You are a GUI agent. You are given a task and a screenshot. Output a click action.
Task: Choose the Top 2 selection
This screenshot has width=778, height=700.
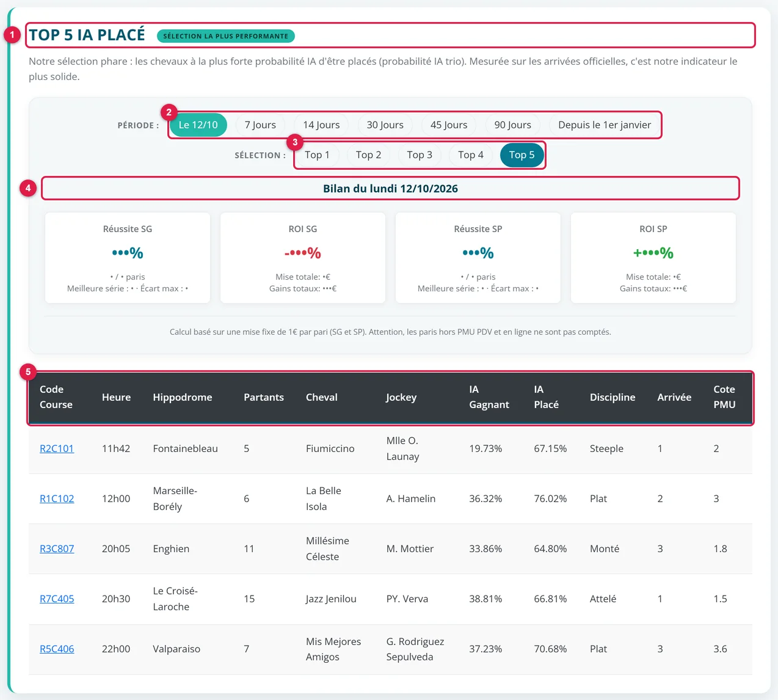point(368,155)
